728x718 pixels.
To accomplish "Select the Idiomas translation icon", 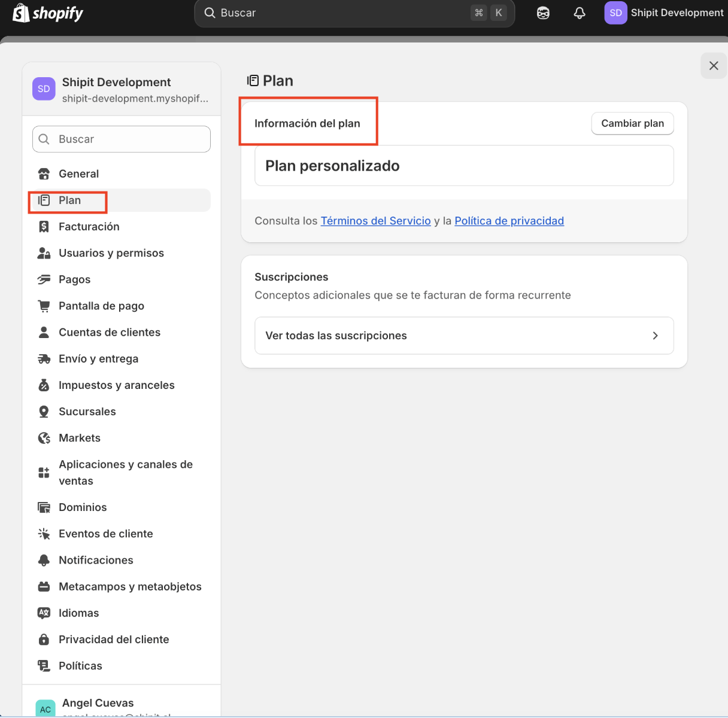I will 44,613.
